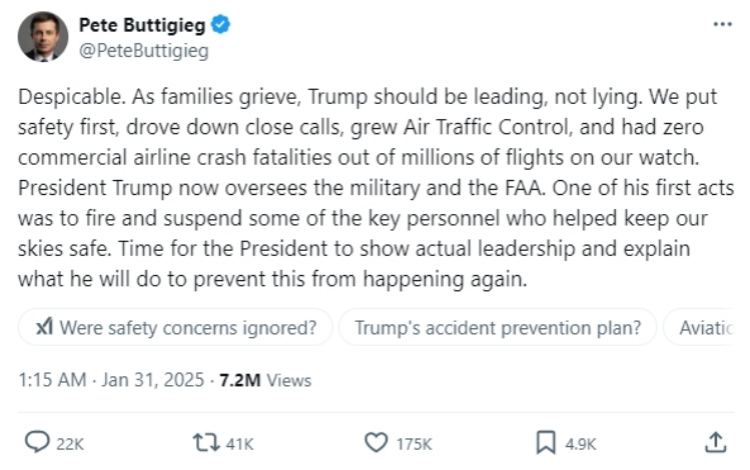Open the 1:15 AM Jan 31, 2025 timestamp
Screen dimensions: 750x470
coord(111,380)
